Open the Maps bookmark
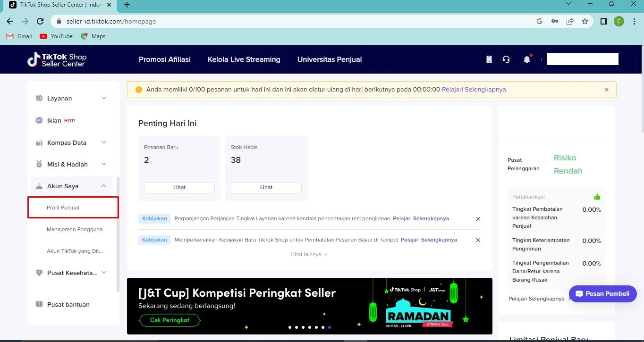644x342 pixels. pos(93,36)
